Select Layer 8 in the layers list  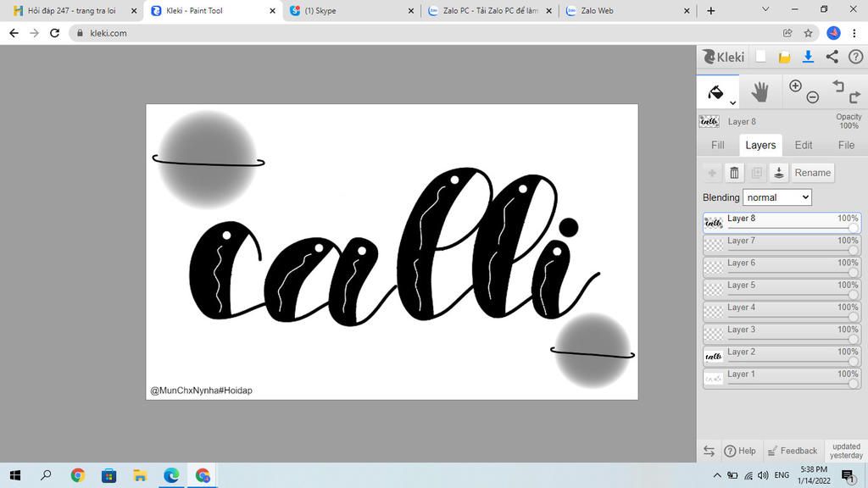coord(782,223)
